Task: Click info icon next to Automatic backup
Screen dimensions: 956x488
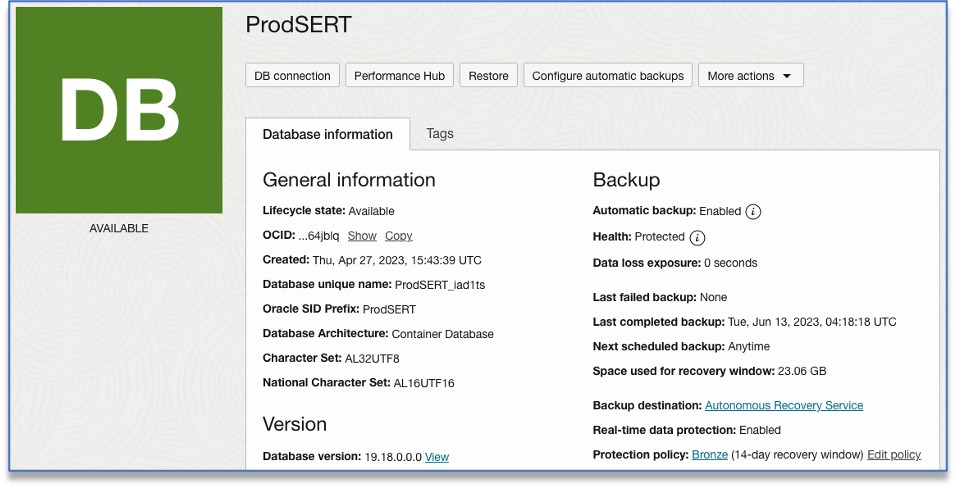Action: [x=754, y=211]
